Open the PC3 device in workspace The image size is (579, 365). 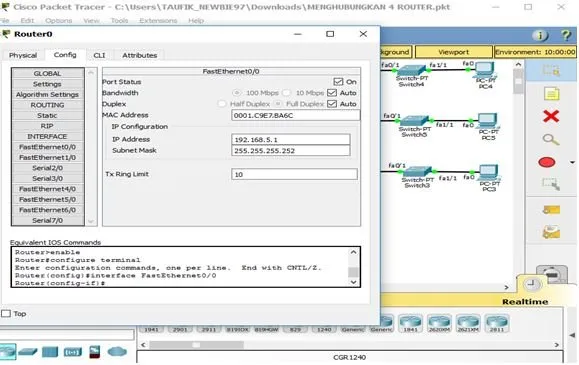(489, 173)
